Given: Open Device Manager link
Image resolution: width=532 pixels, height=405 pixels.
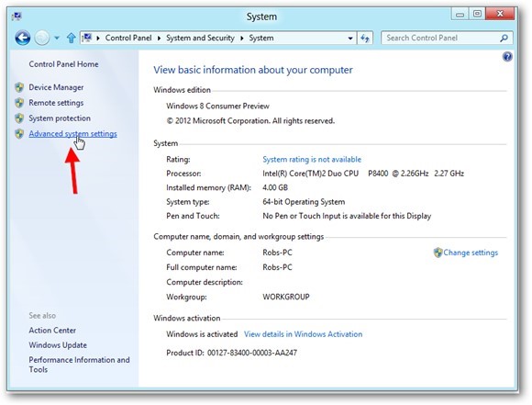Looking at the screenshot, I should point(56,87).
